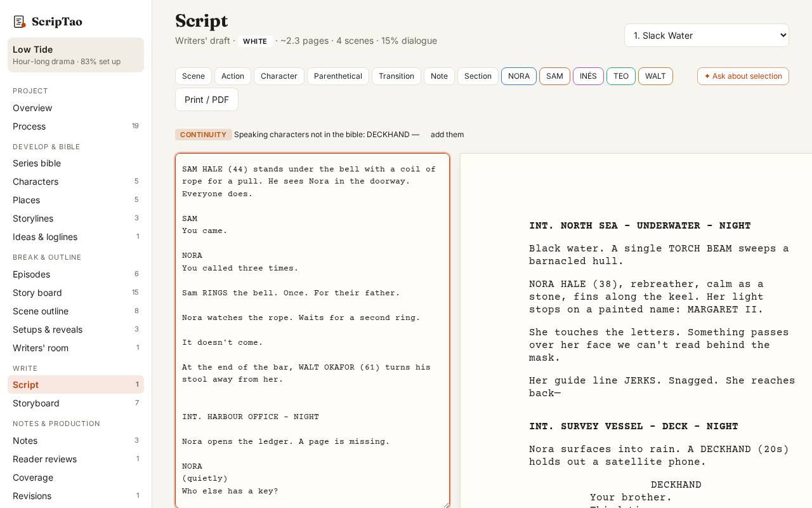Open the Overview page

75,108
